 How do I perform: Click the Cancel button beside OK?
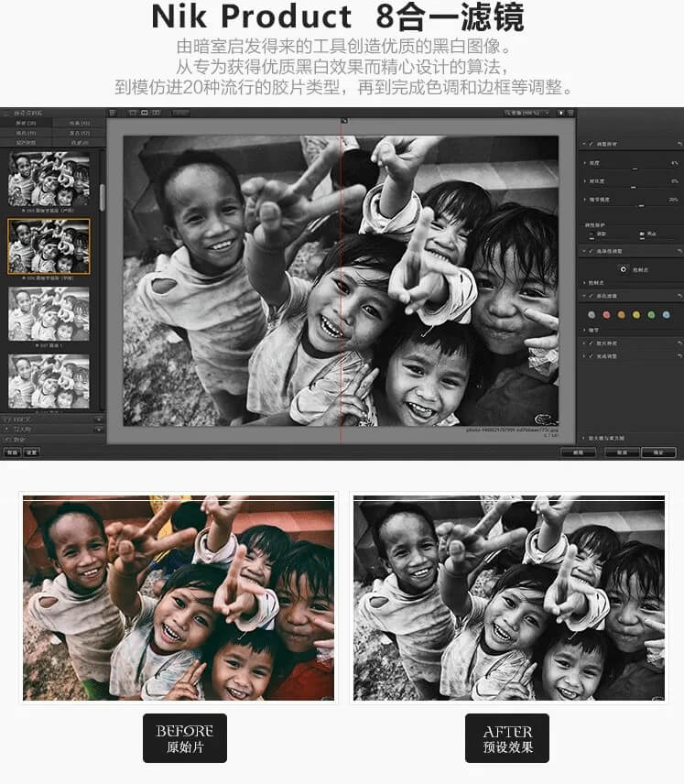622,452
